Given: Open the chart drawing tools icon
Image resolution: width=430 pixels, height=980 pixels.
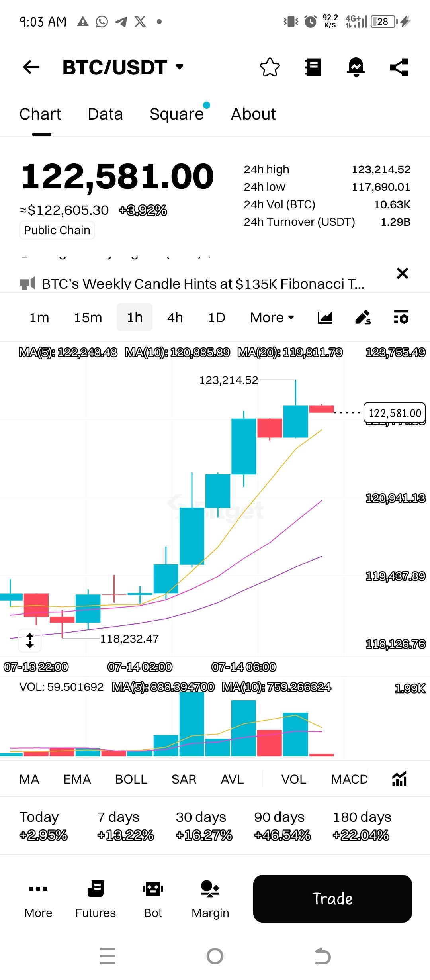Looking at the screenshot, I should point(363,318).
